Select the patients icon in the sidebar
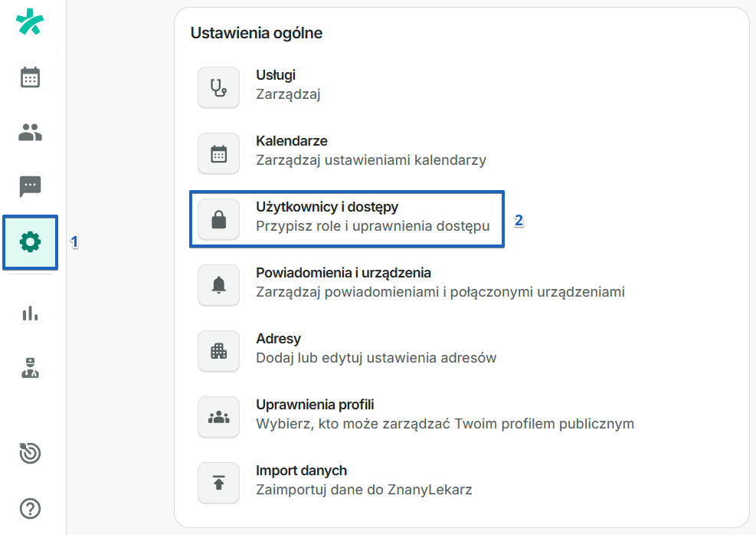Image resolution: width=756 pixels, height=535 pixels. coord(30,132)
